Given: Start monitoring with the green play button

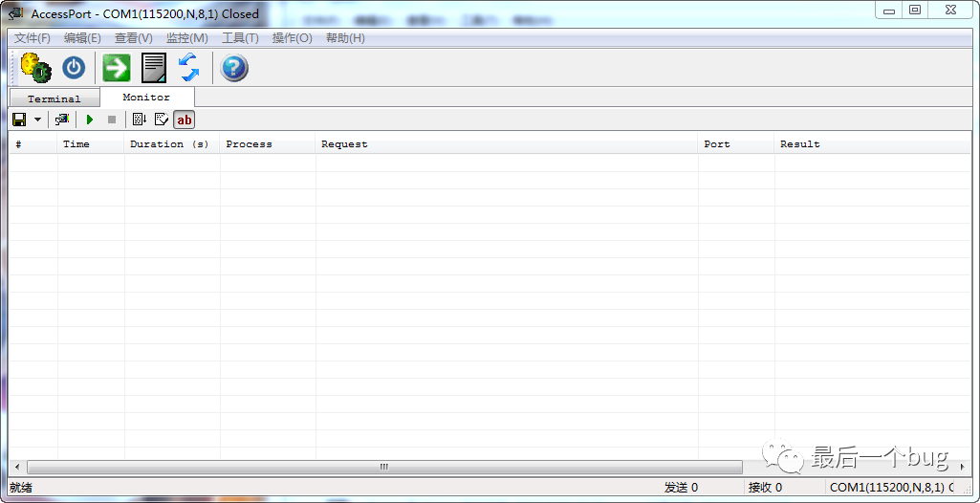Looking at the screenshot, I should pyautogui.click(x=90, y=120).
